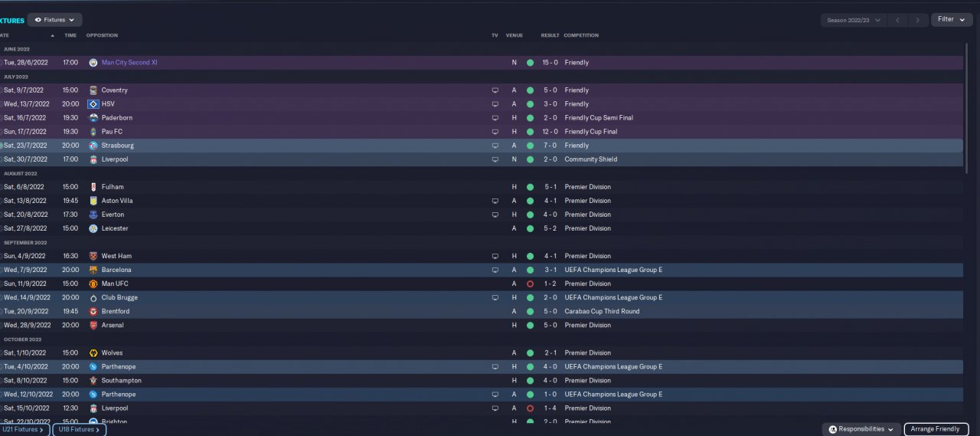The image size is (980, 436).
Task: Expand the Season 2022/23 selector
Action: [854, 20]
